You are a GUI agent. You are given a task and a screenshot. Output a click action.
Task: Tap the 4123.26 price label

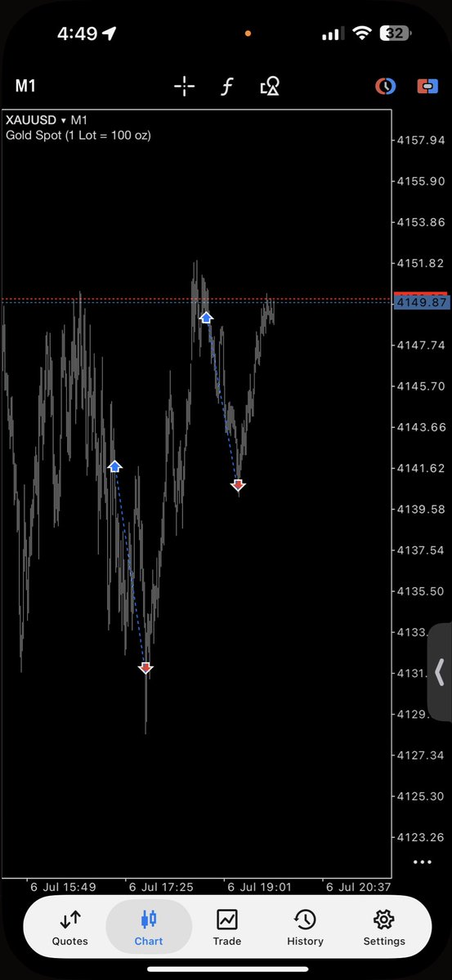[x=420, y=837]
